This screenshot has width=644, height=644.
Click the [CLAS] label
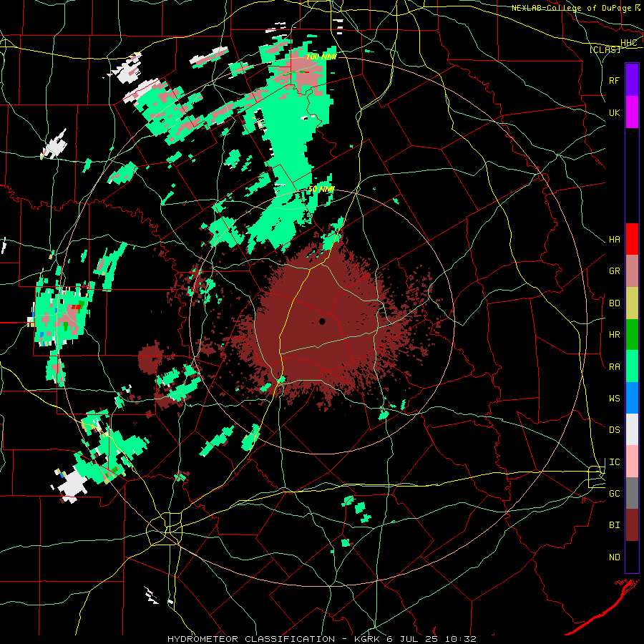click(605, 49)
